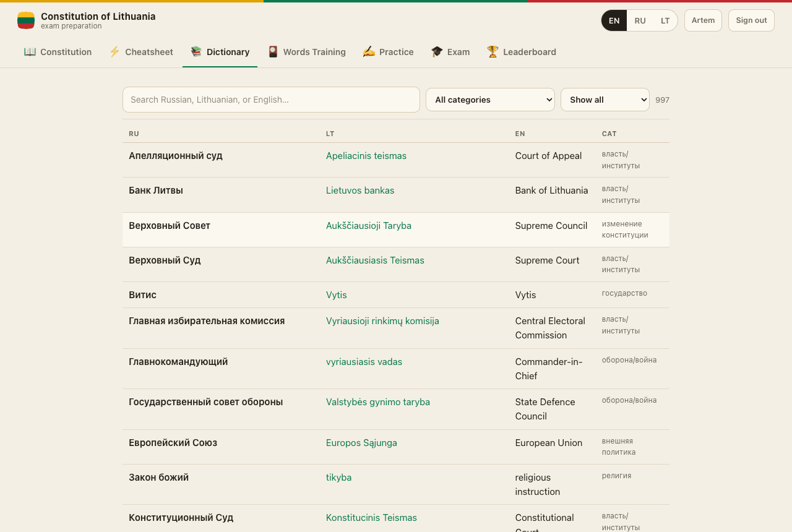Viewport: 792px width, 532px height.
Task: Click Lithuanian word Europos Sąjunga
Action: click(361, 443)
